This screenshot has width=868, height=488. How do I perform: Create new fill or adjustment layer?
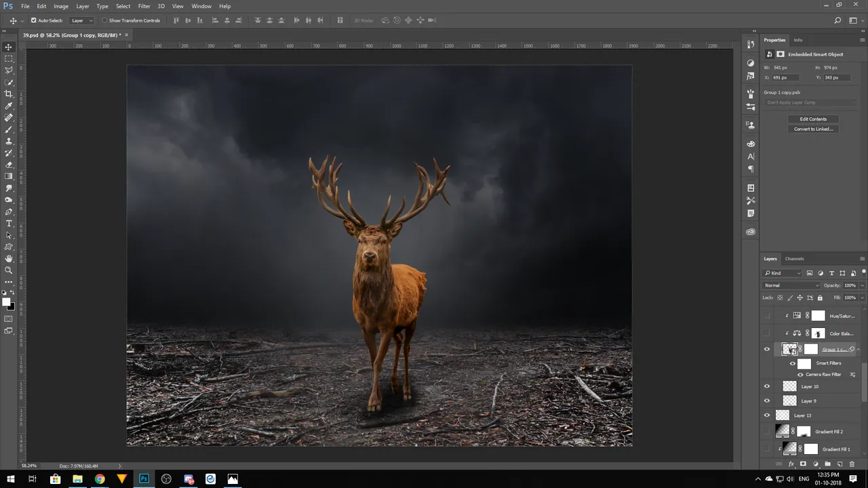pos(816,464)
